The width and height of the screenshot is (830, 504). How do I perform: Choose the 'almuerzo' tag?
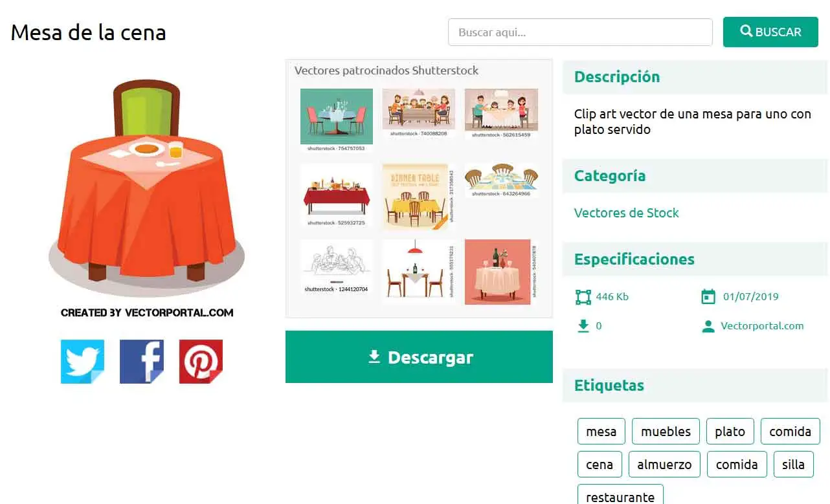coord(664,465)
